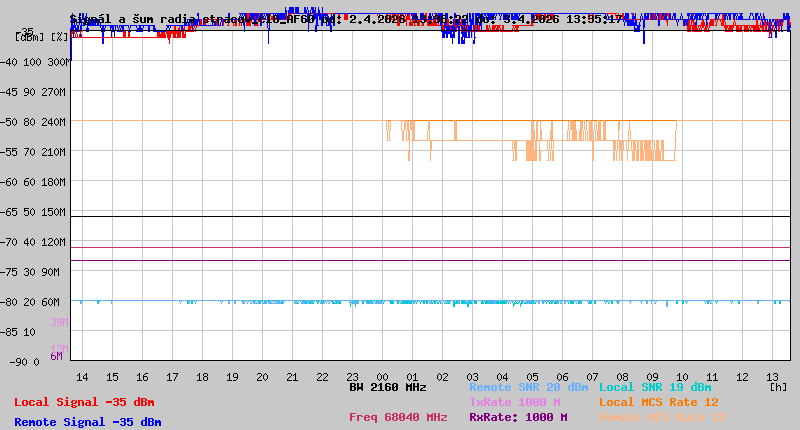This screenshot has width=800, height=430.
Task: Click the 39M label on the left axis
Action: click(59, 322)
